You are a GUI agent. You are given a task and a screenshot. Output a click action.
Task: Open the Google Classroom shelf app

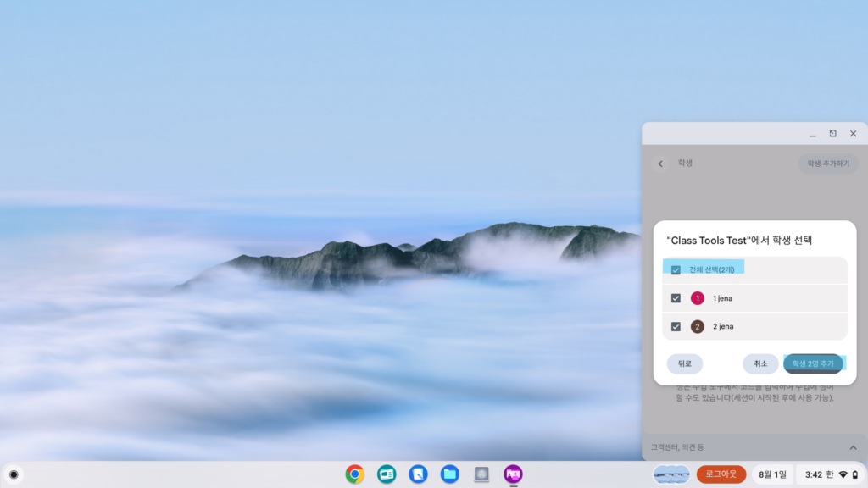[387, 474]
